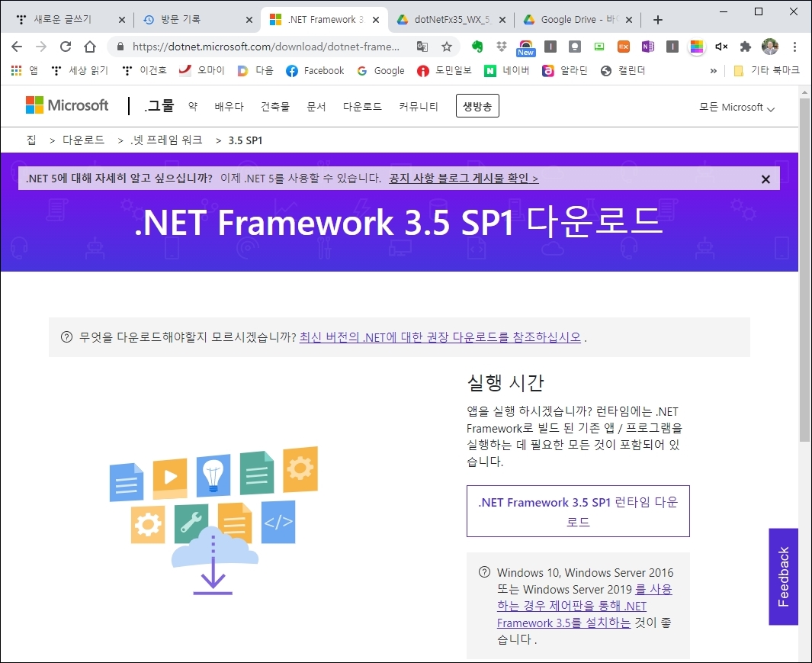Open the 기타 북마크 folder
This screenshot has height=663, width=812.
pos(767,70)
